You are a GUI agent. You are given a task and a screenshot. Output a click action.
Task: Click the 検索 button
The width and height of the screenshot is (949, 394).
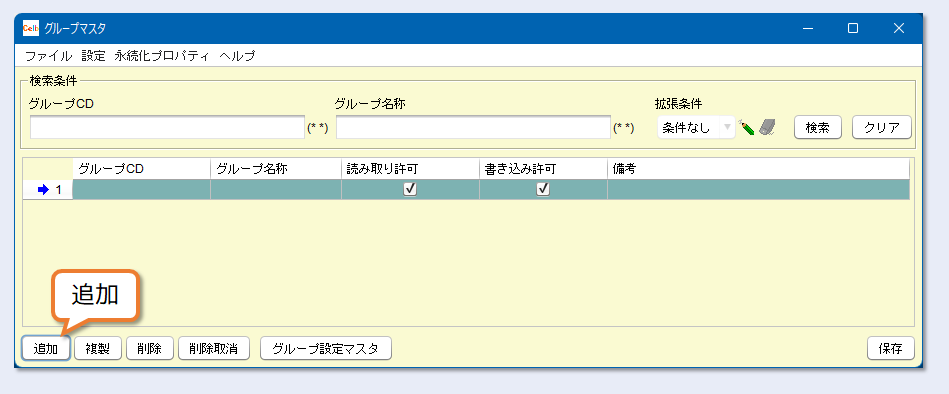click(817, 128)
